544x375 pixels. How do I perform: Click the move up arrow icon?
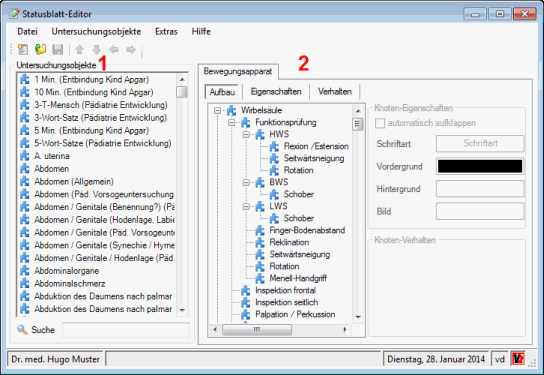point(79,49)
